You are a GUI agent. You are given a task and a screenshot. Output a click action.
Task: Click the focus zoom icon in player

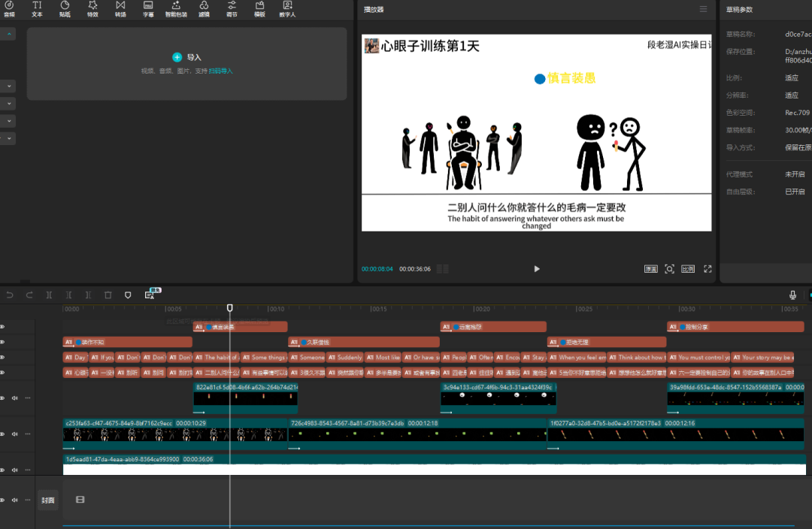[670, 269]
